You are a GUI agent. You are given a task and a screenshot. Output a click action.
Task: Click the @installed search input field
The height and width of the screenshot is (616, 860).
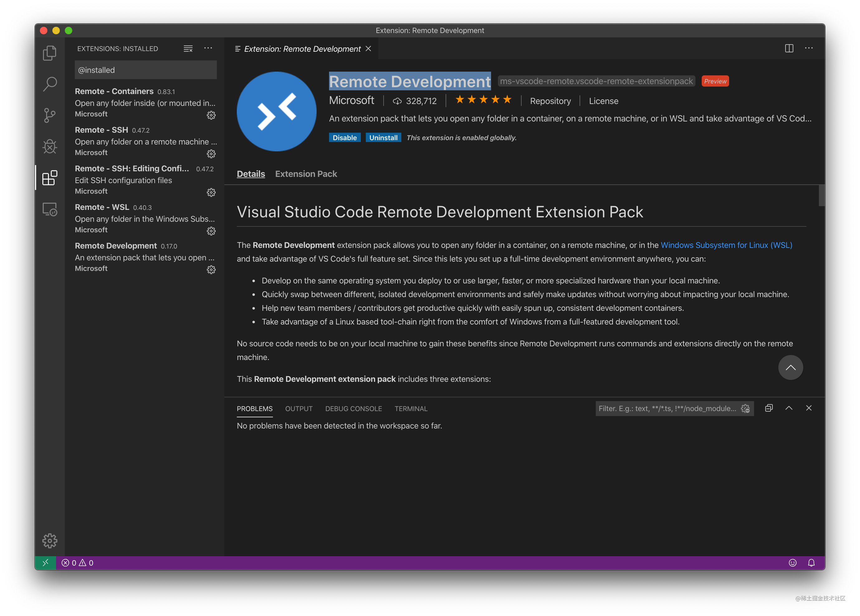point(145,70)
